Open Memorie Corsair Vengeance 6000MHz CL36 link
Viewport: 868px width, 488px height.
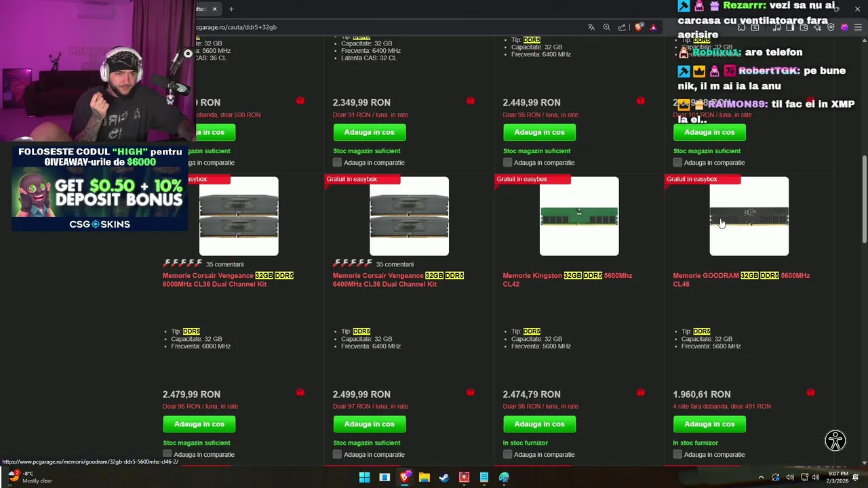[228, 280]
